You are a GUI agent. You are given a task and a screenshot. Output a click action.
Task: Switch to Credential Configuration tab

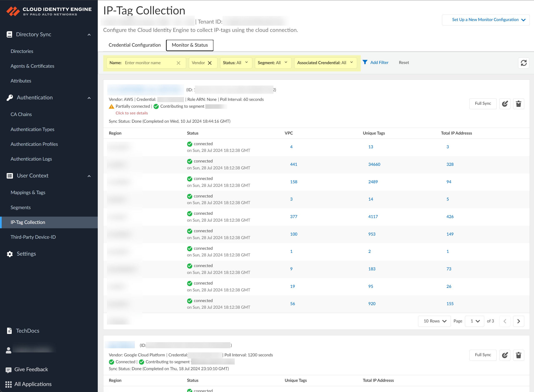pos(134,45)
